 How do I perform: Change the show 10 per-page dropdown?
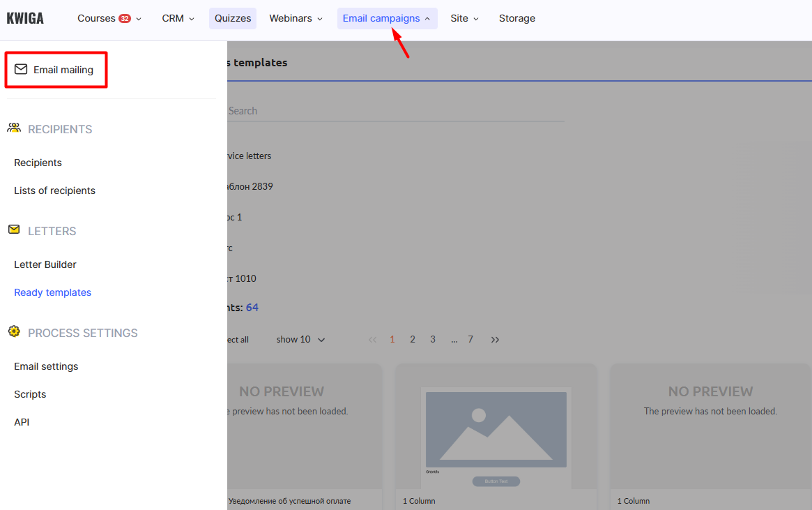(x=300, y=340)
